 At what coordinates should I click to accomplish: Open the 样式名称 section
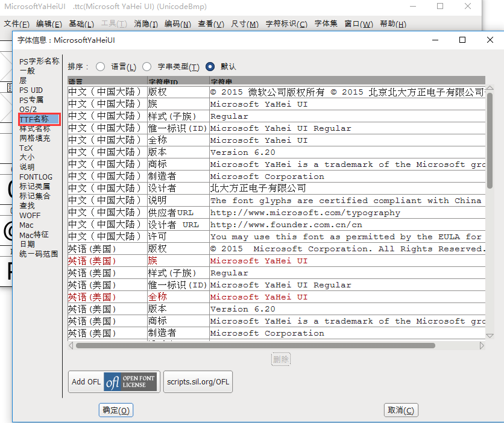coord(35,129)
